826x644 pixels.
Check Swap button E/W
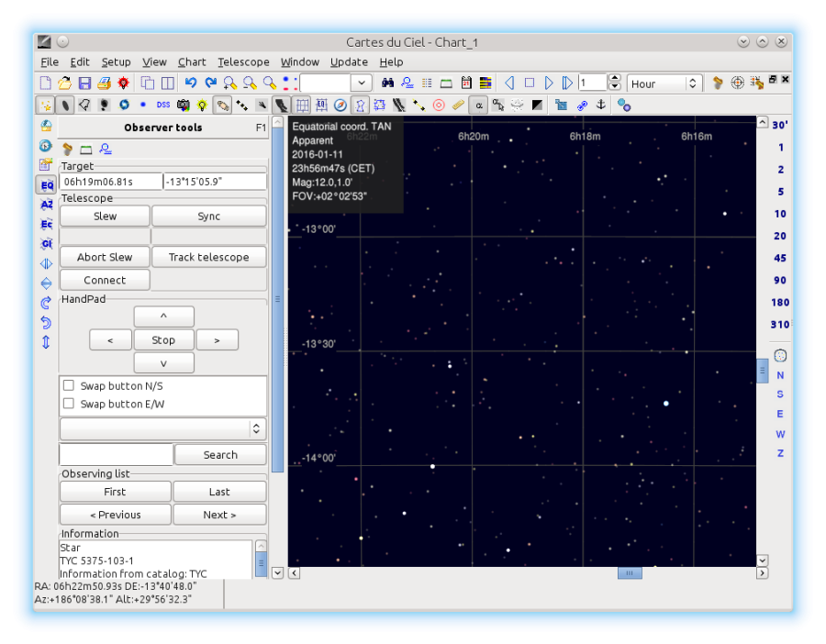tap(69, 404)
